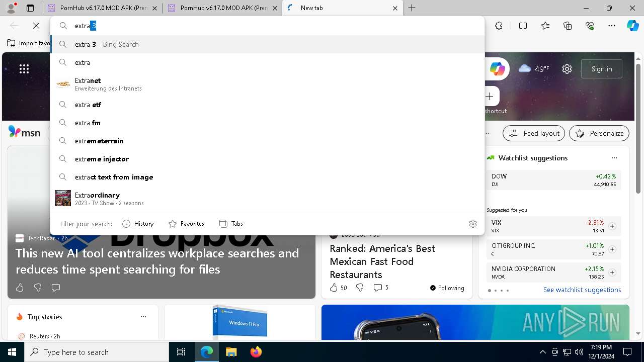The height and width of the screenshot is (362, 644).
Task: Open new tab with plus button
Action: [x=412, y=8]
